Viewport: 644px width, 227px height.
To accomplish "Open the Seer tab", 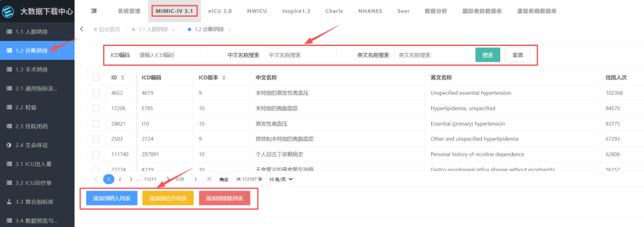I will 403,11.
